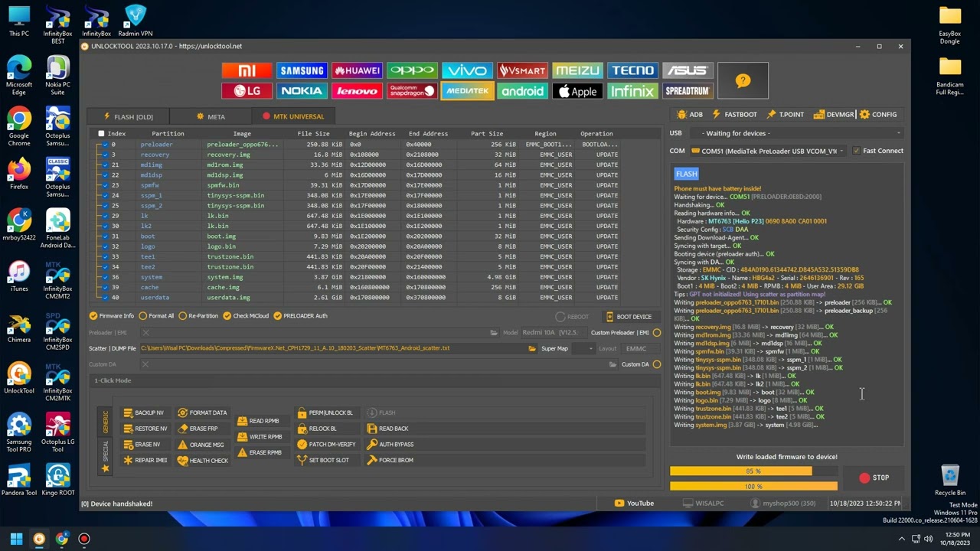The width and height of the screenshot is (980, 551).
Task: Click the PERM|UNLOCK BL button
Action: 325,413
